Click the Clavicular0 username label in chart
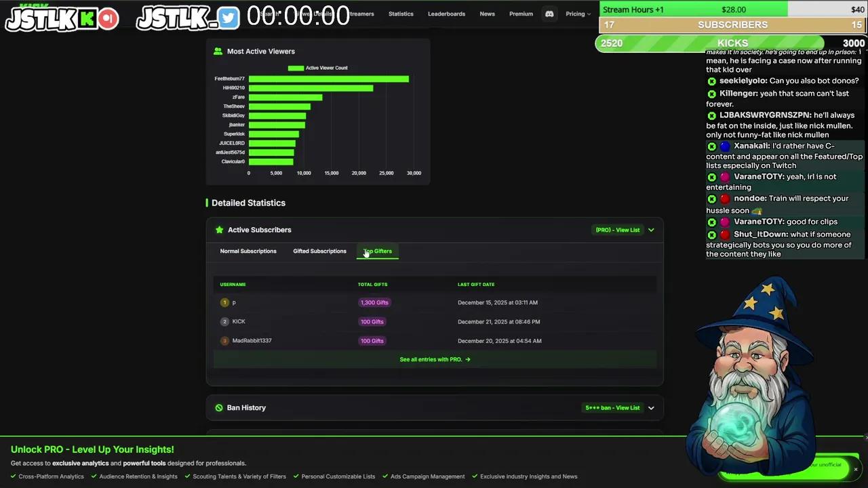868x488 pixels. tap(233, 162)
